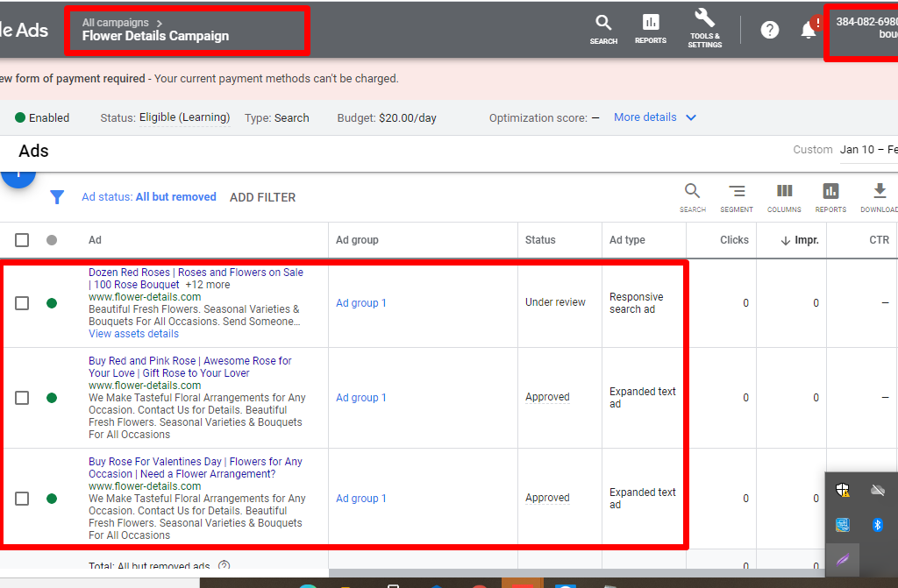Click Approved status for Valentines Day ad
Viewport: 898px width, 588px height.
coord(547,498)
